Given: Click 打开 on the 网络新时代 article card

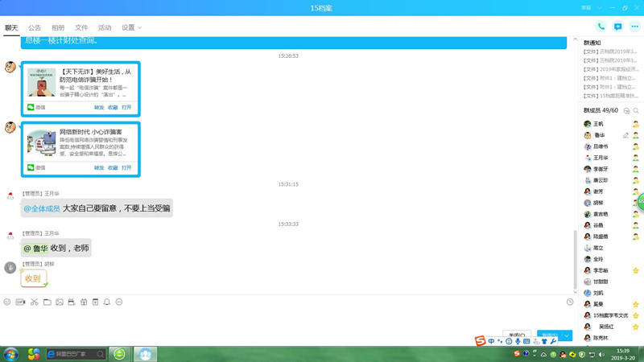Looking at the screenshot, I should click(x=126, y=168).
